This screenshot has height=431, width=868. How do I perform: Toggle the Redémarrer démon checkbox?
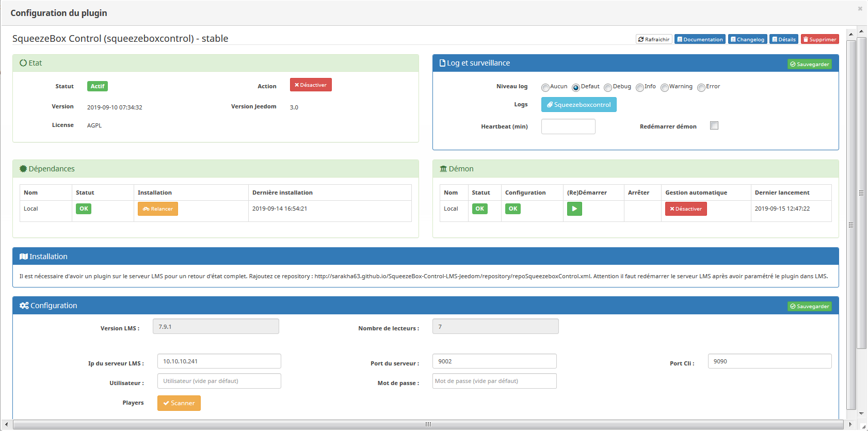[714, 125]
